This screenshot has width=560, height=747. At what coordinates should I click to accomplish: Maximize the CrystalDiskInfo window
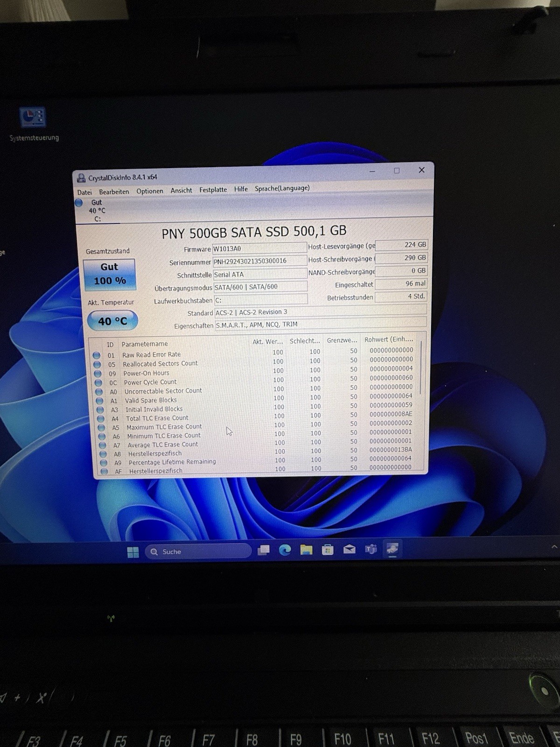click(x=397, y=171)
